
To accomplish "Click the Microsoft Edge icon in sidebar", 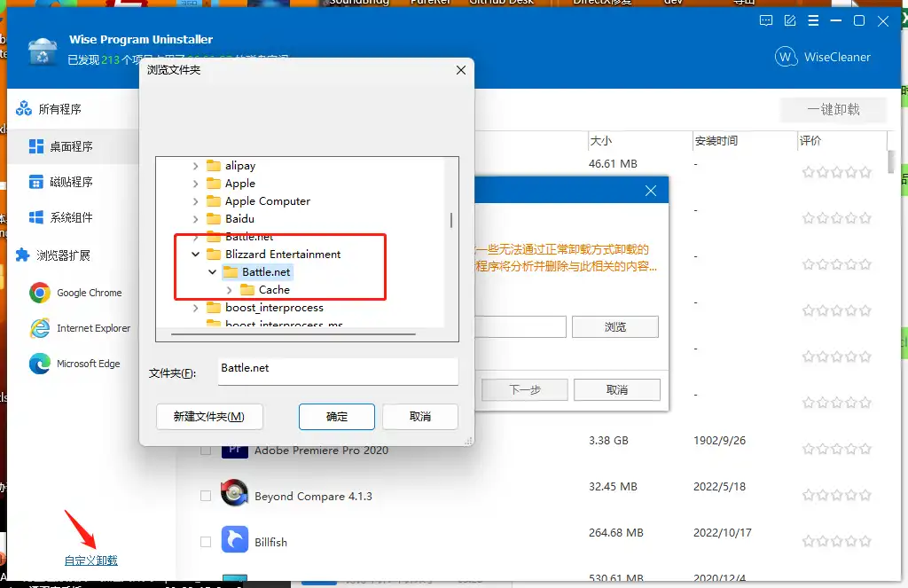I will click(x=39, y=364).
